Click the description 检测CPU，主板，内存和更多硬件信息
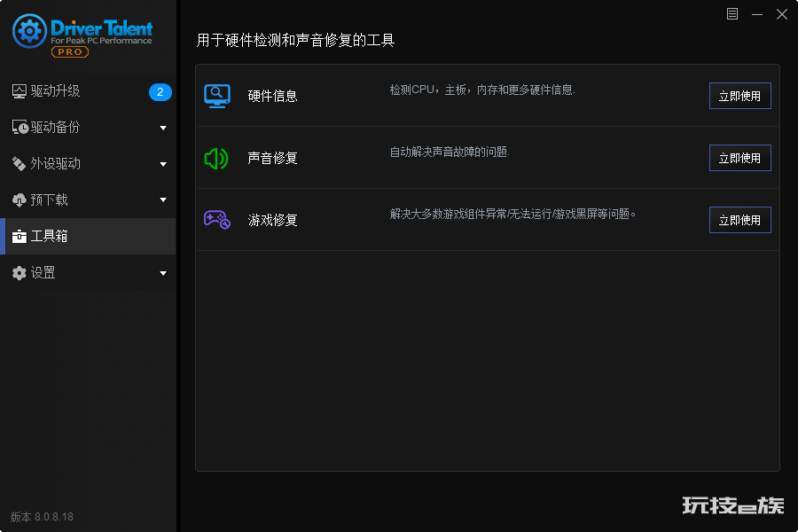 482,90
